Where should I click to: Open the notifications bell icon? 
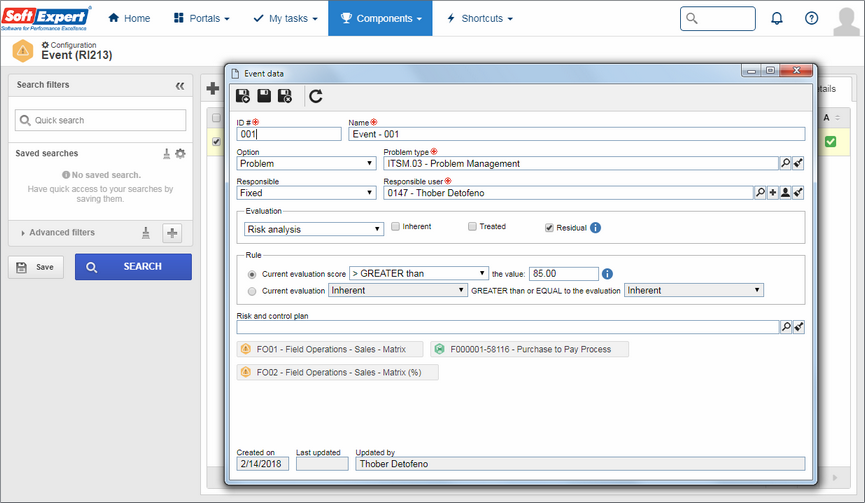coord(777,19)
